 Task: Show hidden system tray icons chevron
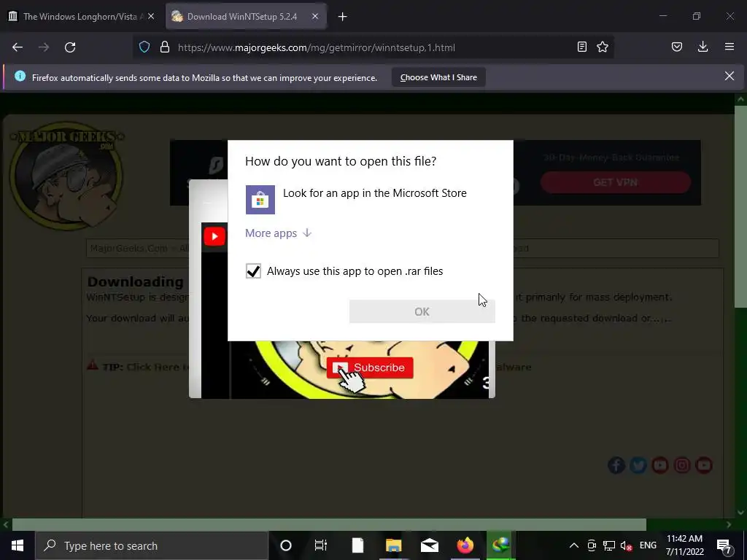coord(574,545)
